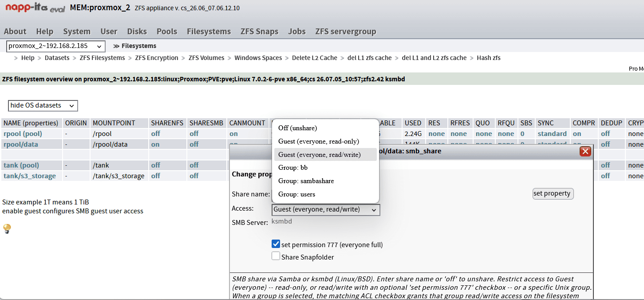Viewport: 644px width, 300px height.
Task: Choose Off (unshare) option
Action: 325,128
